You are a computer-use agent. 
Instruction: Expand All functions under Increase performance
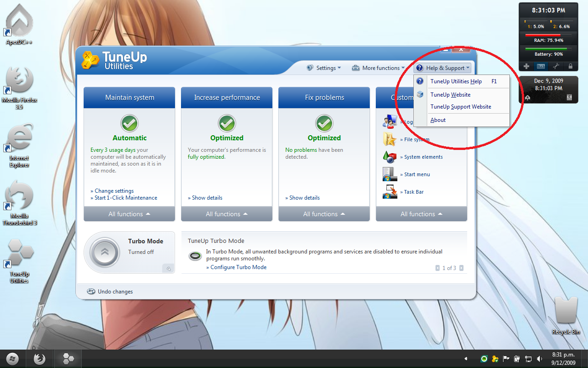click(x=227, y=214)
